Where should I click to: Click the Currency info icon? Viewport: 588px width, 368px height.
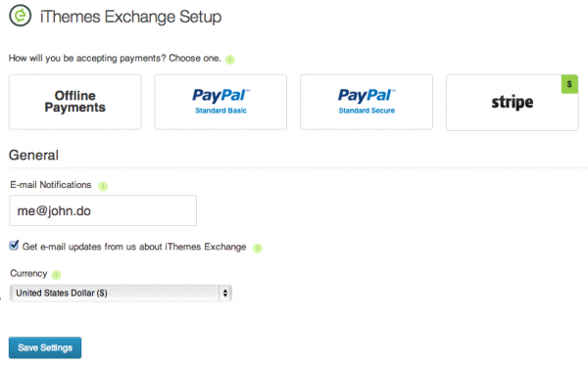tap(56, 275)
